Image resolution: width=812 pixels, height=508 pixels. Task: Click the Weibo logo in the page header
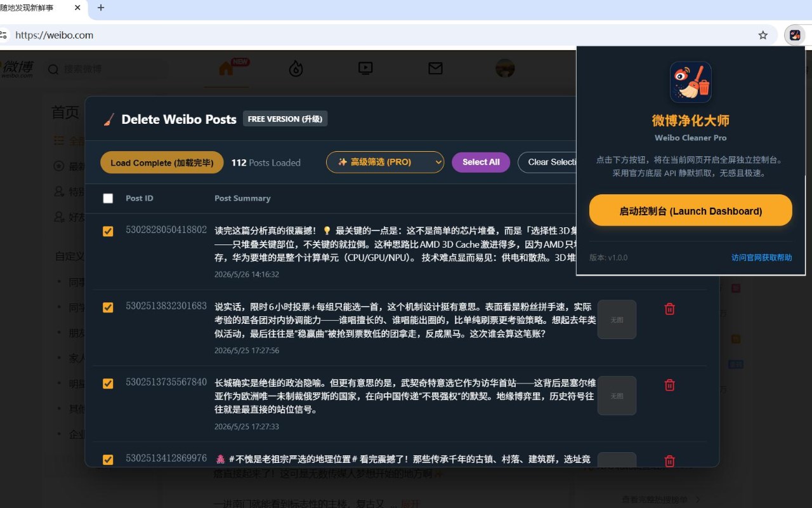coord(17,68)
